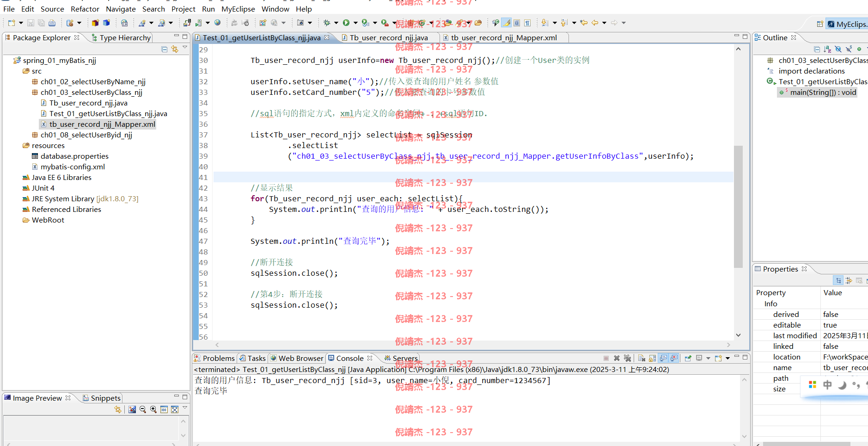Click the Print toolbar icon
Screen dimensions: 868x446
[52, 23]
